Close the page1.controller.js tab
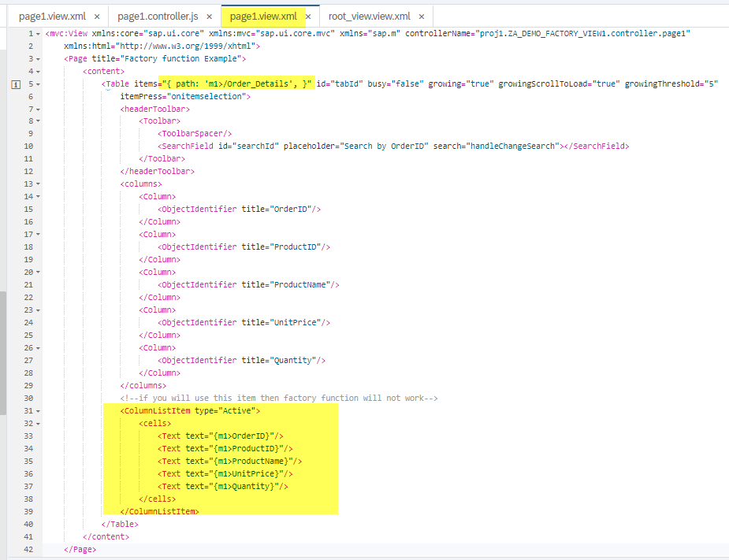729x560 pixels. coord(209,17)
